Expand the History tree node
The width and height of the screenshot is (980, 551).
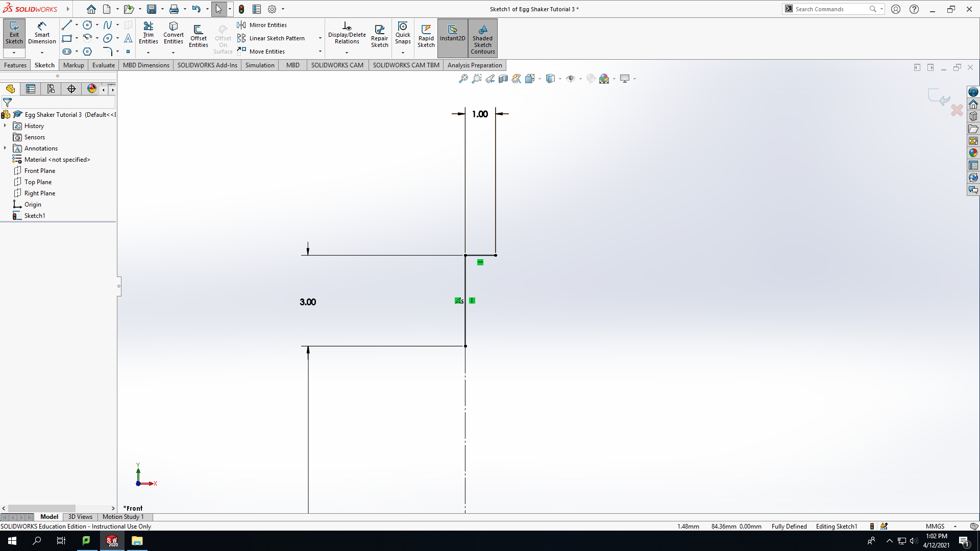[x=5, y=126]
